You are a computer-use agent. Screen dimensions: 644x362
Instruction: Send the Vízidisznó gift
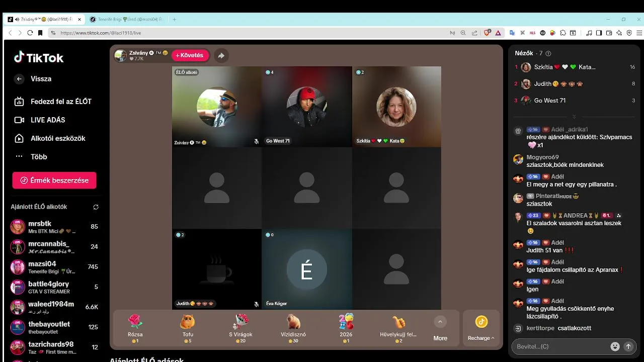pyautogui.click(x=293, y=328)
